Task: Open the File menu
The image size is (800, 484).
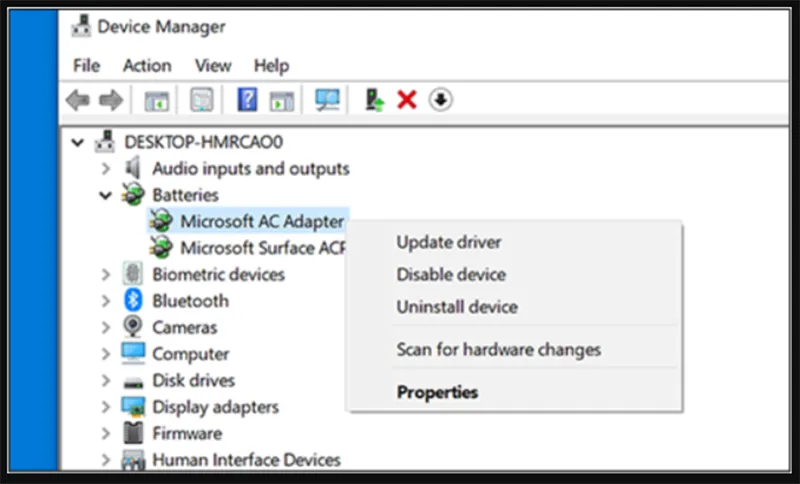Action: click(x=86, y=65)
